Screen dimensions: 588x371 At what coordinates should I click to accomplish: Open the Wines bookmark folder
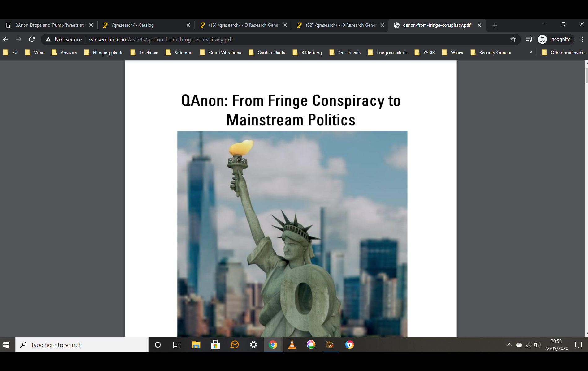pos(453,53)
